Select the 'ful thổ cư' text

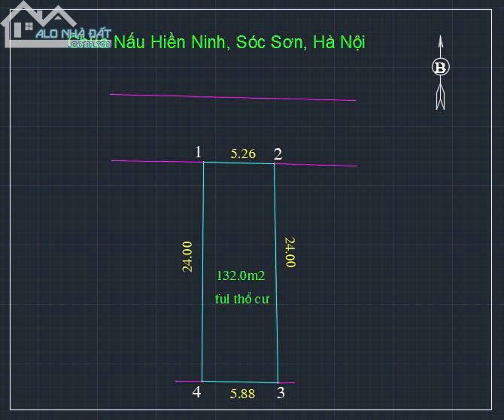(x=241, y=298)
